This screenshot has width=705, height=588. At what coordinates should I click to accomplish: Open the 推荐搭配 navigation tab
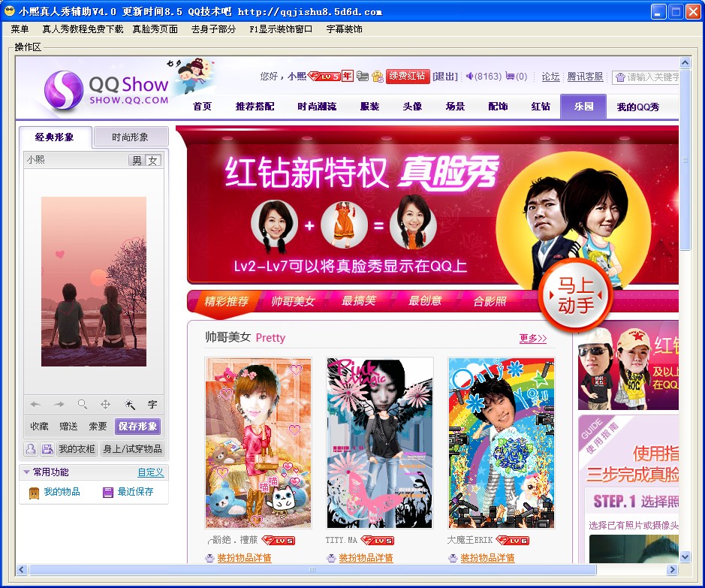coord(255,107)
